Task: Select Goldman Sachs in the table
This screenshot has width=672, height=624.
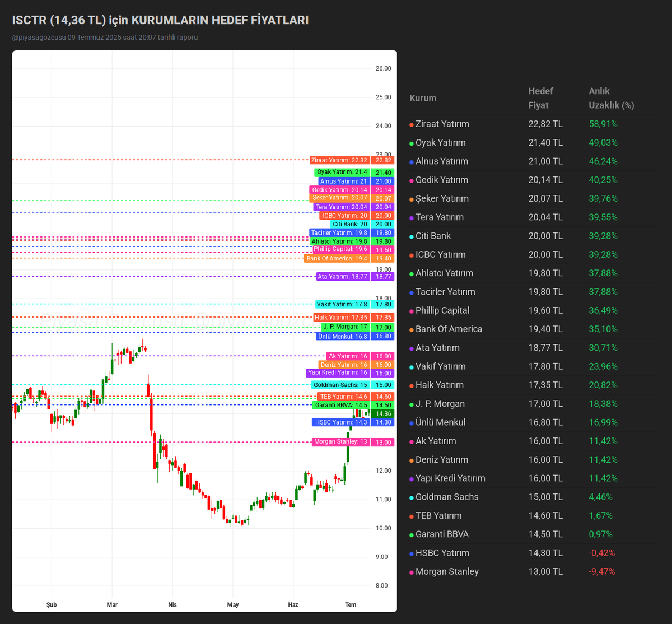Action: (x=447, y=497)
